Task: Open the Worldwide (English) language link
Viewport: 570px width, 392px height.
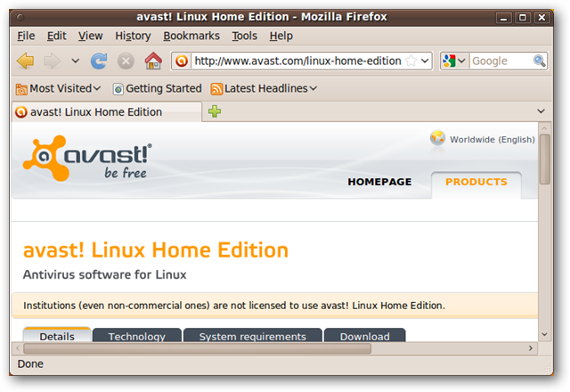Action: coord(493,140)
